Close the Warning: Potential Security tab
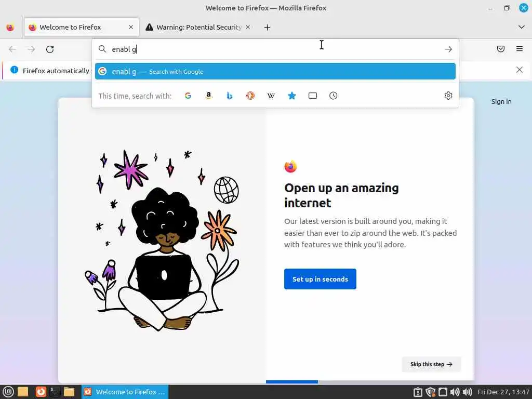Screen dimensions: 532x399 tap(248, 27)
